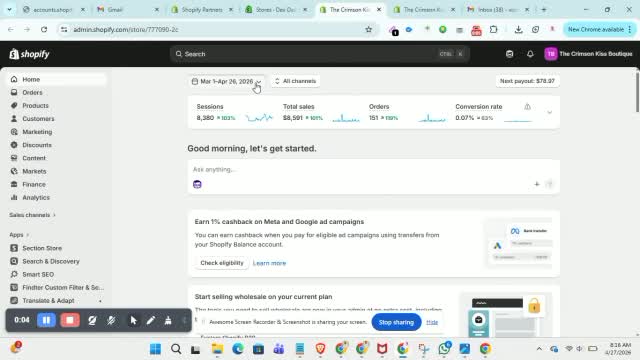Click the Content icon in sidebar
The height and width of the screenshot is (360, 640).
tap(14, 158)
